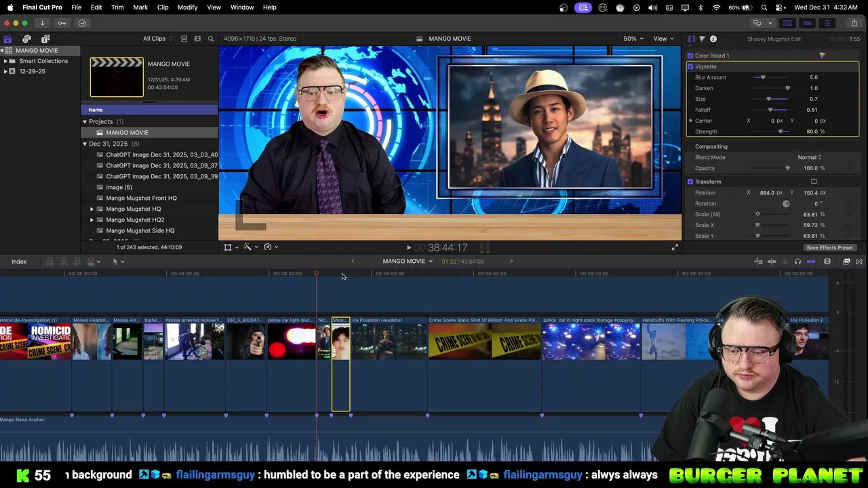The width and height of the screenshot is (868, 488).
Task: Open the Clip menu
Action: pos(163,7)
